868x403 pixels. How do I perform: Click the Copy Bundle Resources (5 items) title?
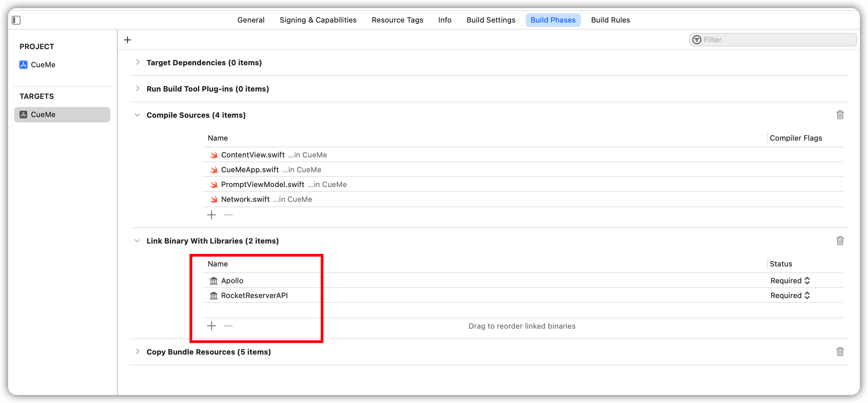(208, 352)
